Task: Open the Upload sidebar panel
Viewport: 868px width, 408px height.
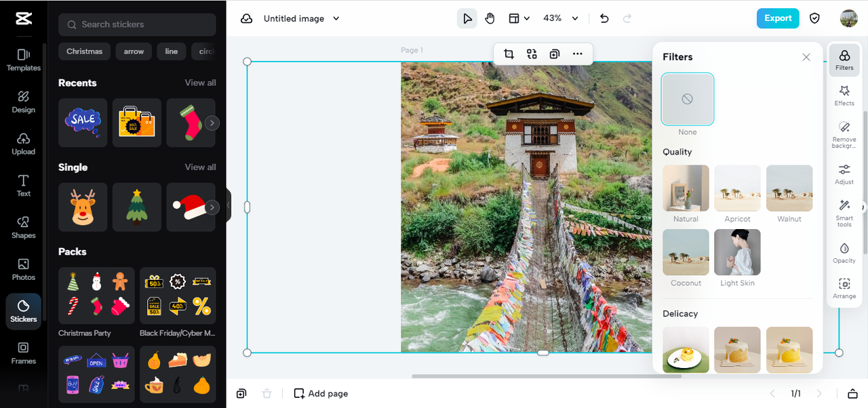Action: pos(23,144)
